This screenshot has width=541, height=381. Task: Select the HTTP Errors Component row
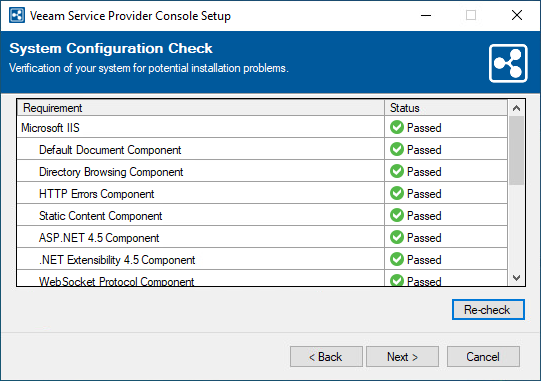point(262,194)
